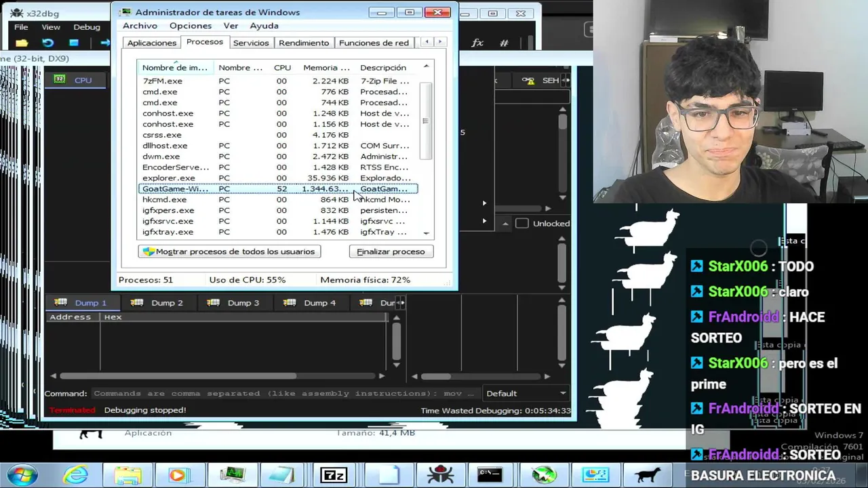
Task: Select the igfxtray.exe process row
Action: 278,232
